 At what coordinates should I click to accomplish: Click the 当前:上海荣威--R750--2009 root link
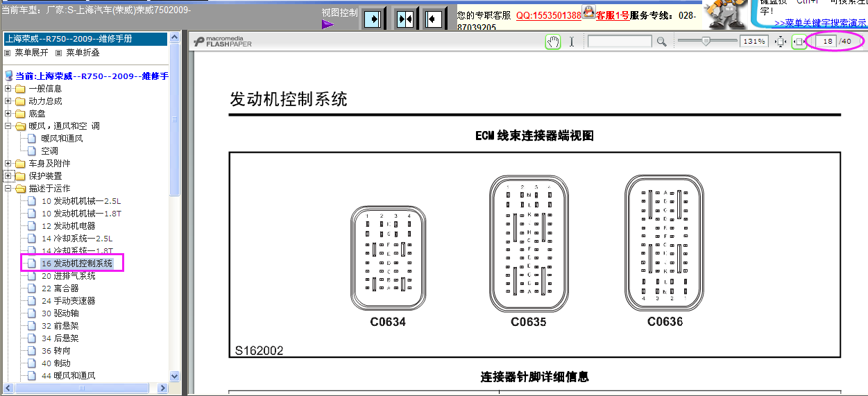point(92,76)
